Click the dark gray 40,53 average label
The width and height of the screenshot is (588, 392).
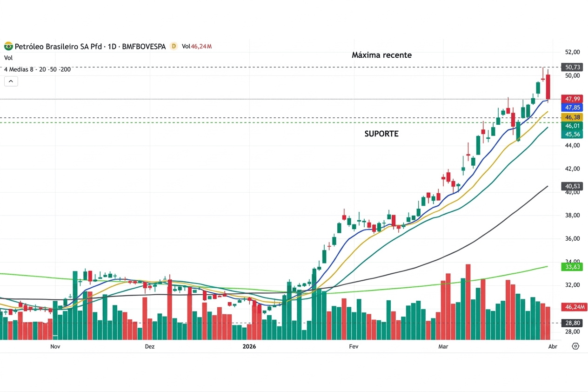pos(572,186)
